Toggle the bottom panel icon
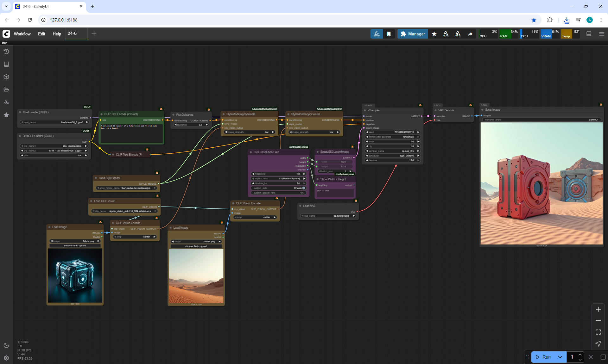This screenshot has width=608, height=364. [589, 34]
